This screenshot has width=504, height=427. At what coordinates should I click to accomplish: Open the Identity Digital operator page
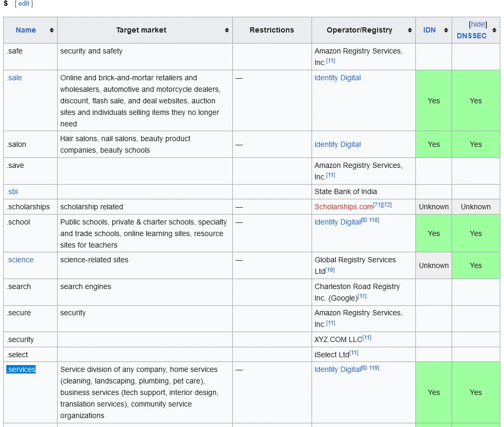[337, 78]
